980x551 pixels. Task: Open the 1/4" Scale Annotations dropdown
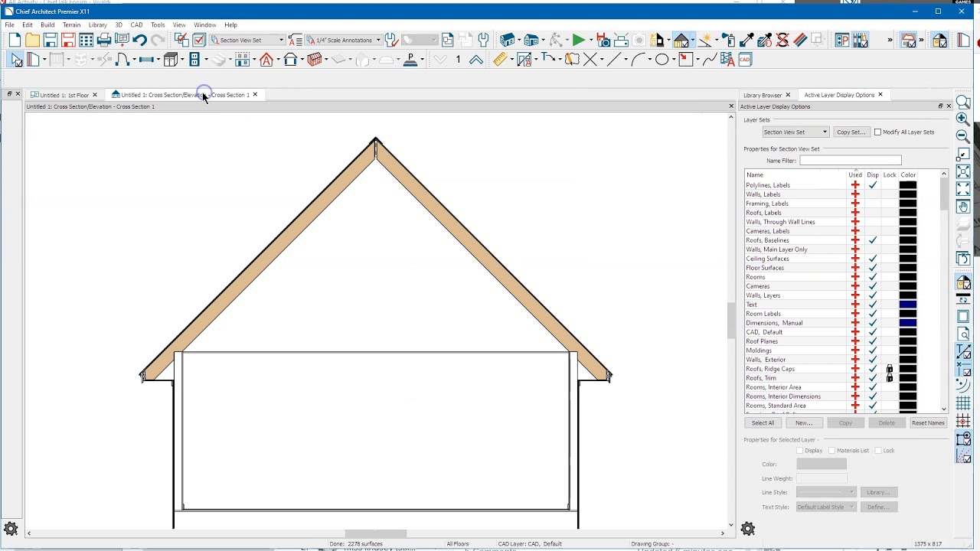pos(344,41)
